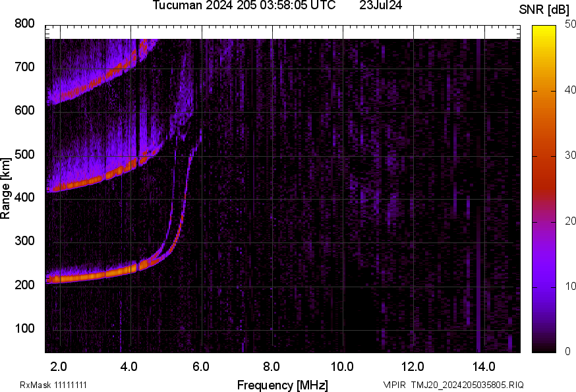Click the frequency tick label 10.0

click(342, 367)
